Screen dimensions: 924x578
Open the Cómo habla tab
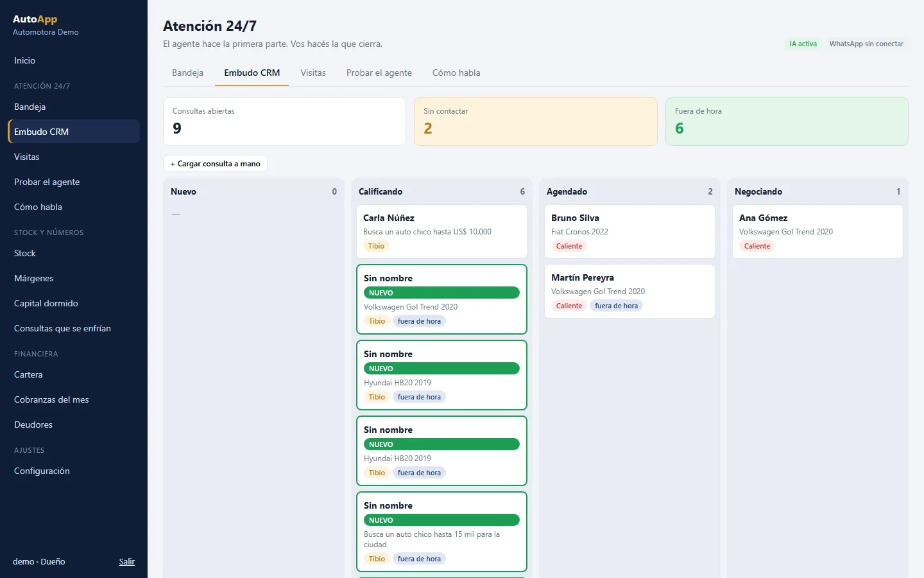pos(456,73)
